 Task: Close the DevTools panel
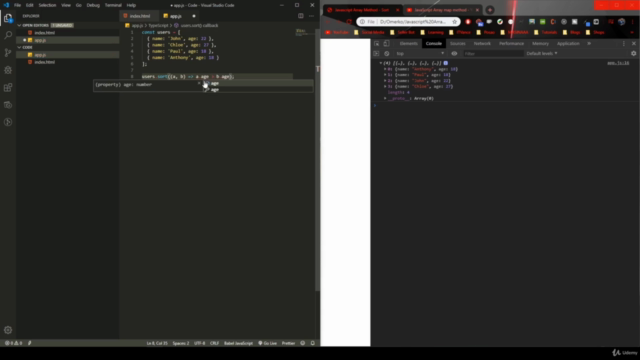coord(633,43)
